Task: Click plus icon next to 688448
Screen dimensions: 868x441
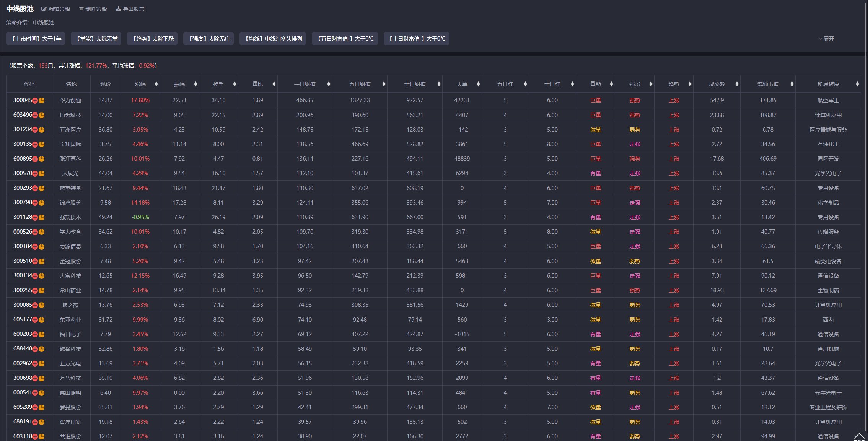Action: pyautogui.click(x=35, y=349)
